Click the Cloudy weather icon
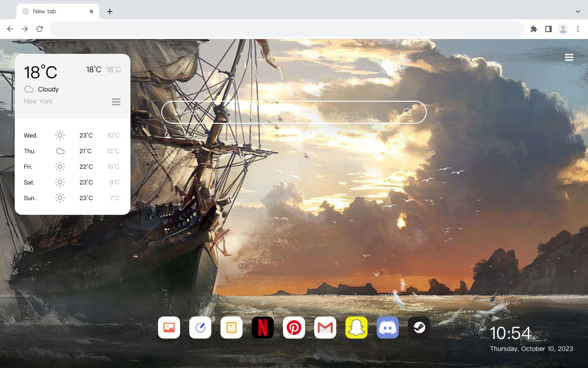The width and height of the screenshot is (588, 368). [29, 89]
